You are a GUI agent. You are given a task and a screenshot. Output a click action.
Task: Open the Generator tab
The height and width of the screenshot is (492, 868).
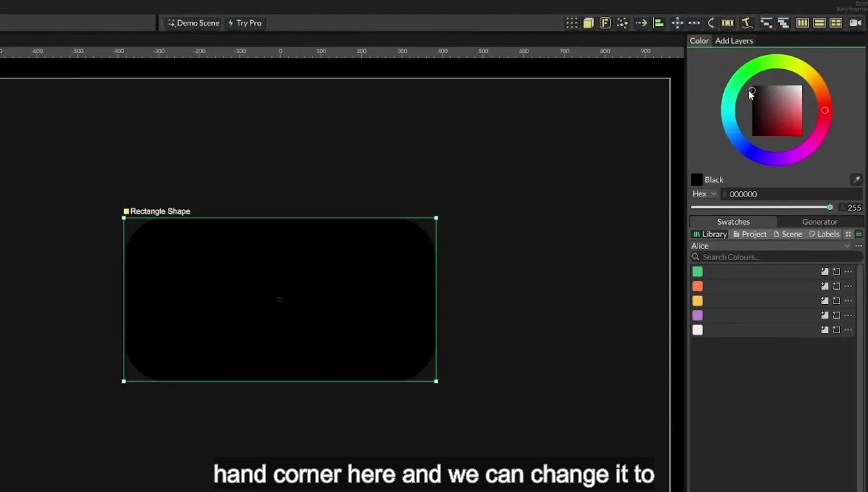pyautogui.click(x=820, y=222)
